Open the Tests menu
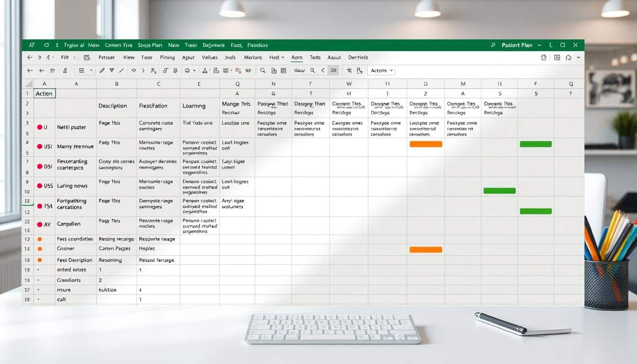The width and height of the screenshot is (637, 364). coord(315,57)
